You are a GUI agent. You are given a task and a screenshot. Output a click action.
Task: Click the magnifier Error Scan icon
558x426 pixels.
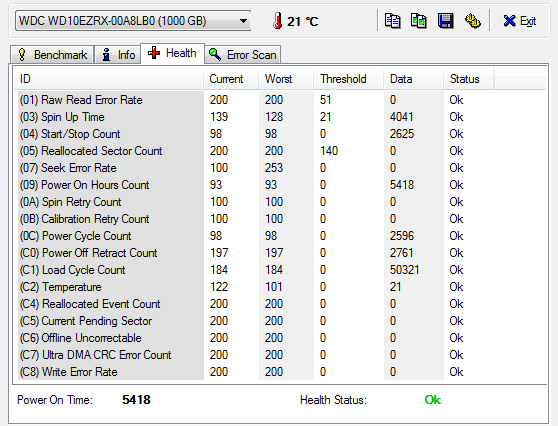pos(215,54)
